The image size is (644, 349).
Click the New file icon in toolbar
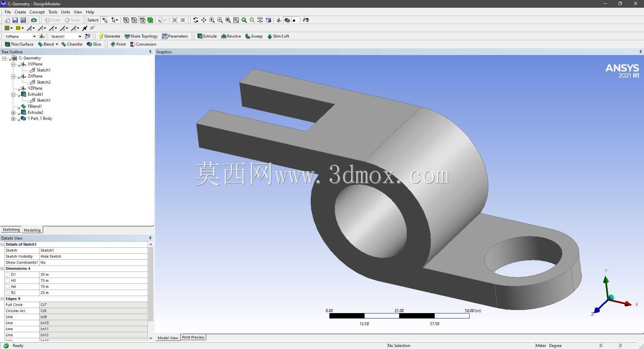pos(7,20)
